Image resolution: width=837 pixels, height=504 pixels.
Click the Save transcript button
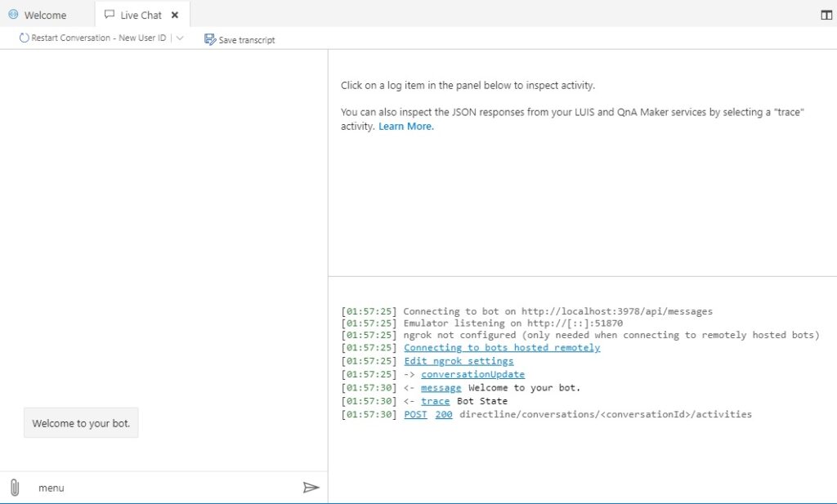[246, 40]
